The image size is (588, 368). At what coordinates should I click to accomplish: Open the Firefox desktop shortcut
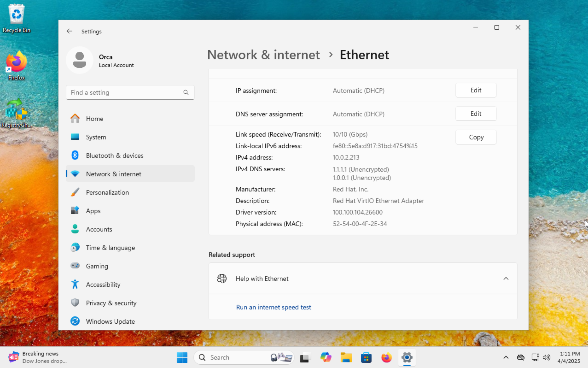(17, 65)
